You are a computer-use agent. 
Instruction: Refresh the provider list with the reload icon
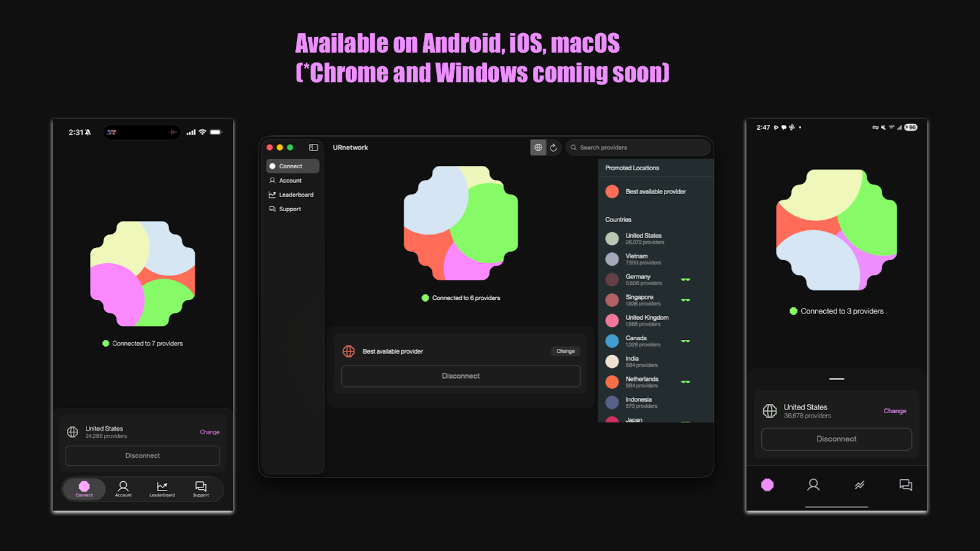pos(554,147)
